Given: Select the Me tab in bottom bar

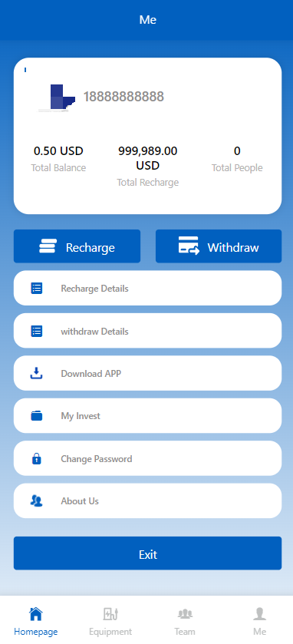Looking at the screenshot, I should click(259, 621).
